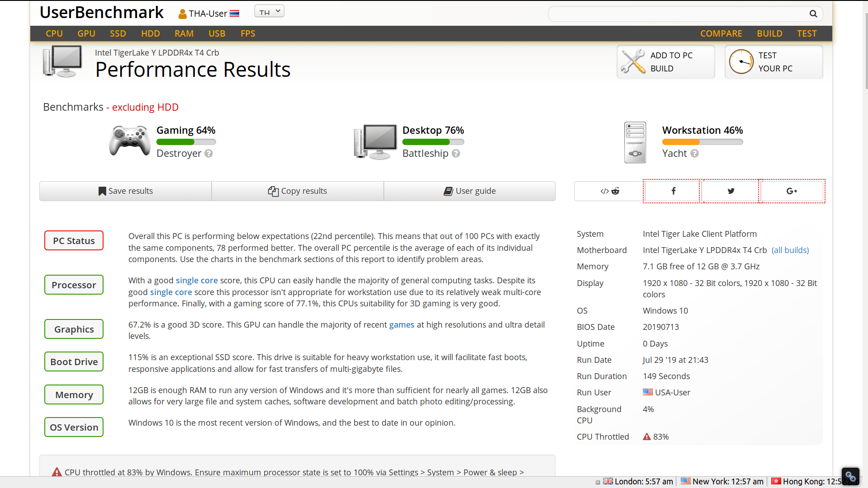868x488 pixels.
Task: Open help icon next to Destroyer
Action: pos(208,154)
